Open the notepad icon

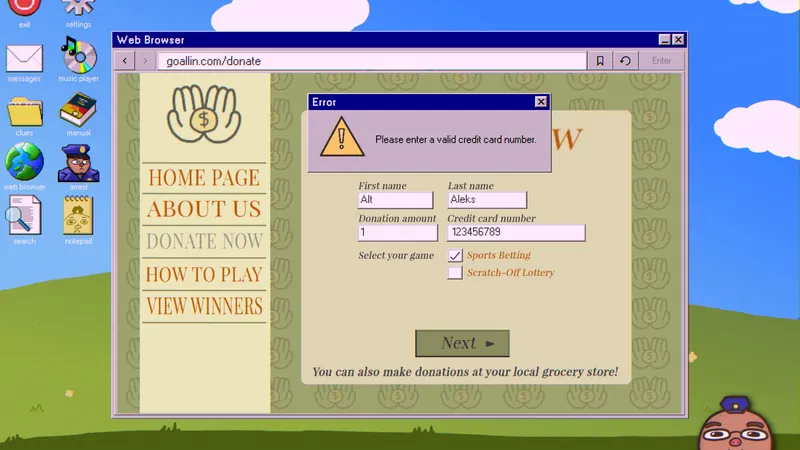[x=78, y=215]
